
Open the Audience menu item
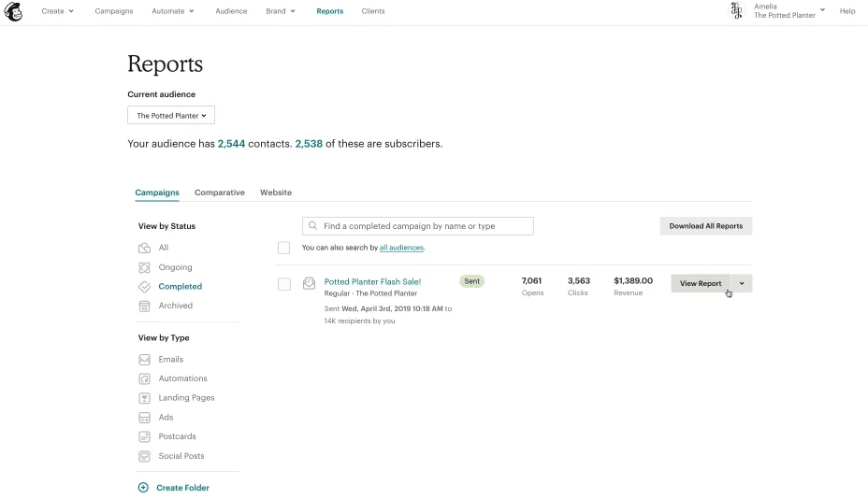[x=231, y=11]
